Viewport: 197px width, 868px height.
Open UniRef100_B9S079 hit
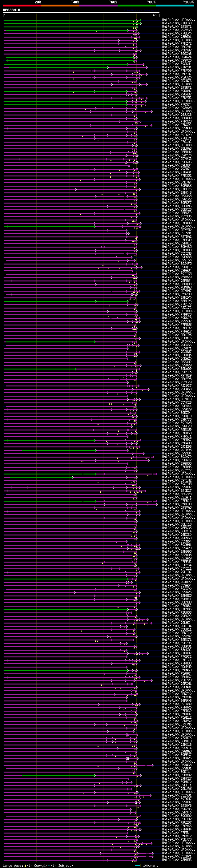point(177,457)
